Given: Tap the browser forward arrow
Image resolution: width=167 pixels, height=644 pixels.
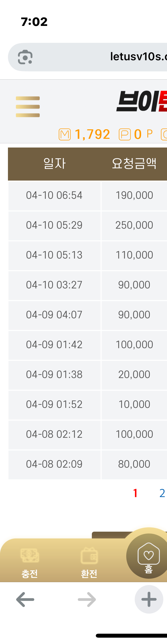Looking at the screenshot, I should (87, 599).
